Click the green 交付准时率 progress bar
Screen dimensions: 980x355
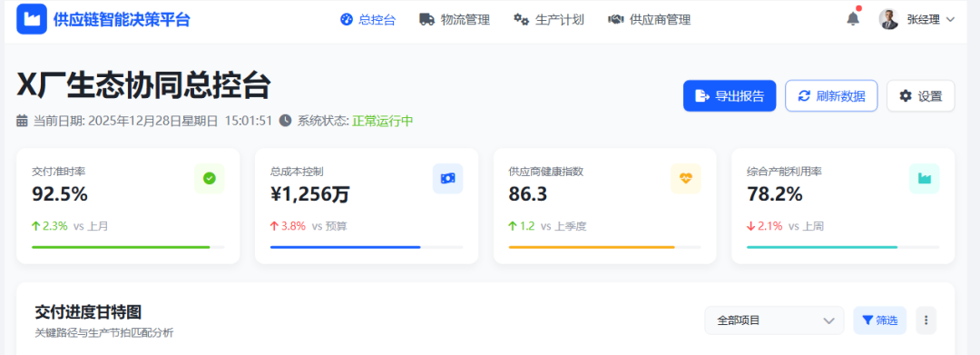(x=128, y=248)
